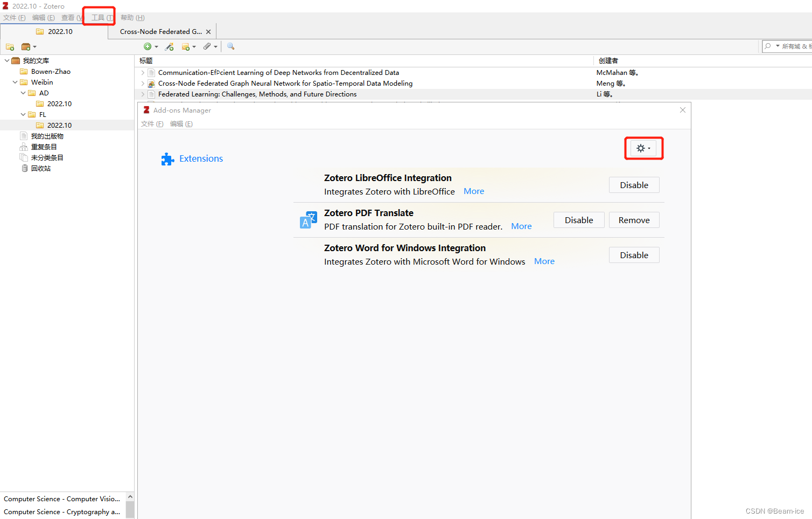The image size is (812, 519).
Task: Open the 工具 menu
Action: 102,18
